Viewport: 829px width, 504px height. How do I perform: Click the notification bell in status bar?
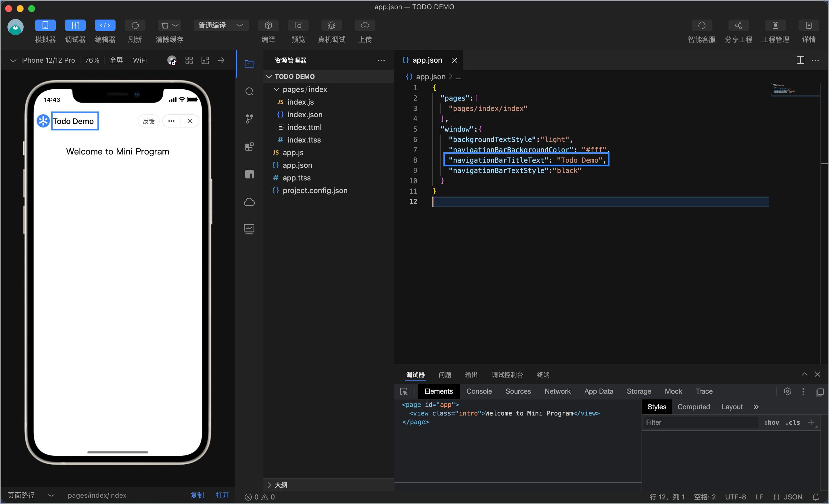click(x=815, y=497)
